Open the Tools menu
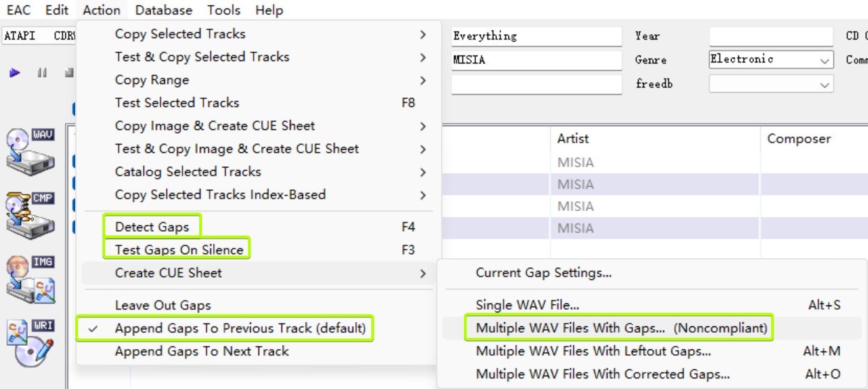The width and height of the screenshot is (868, 389). 224,10
